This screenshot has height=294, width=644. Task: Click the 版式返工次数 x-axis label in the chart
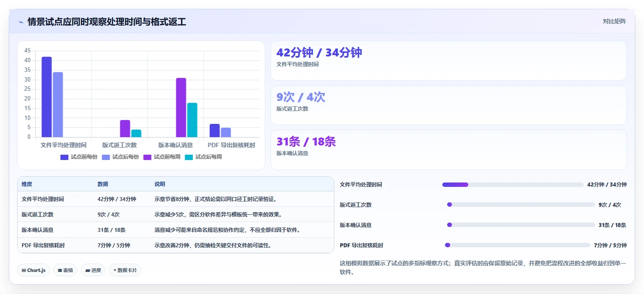click(x=119, y=145)
